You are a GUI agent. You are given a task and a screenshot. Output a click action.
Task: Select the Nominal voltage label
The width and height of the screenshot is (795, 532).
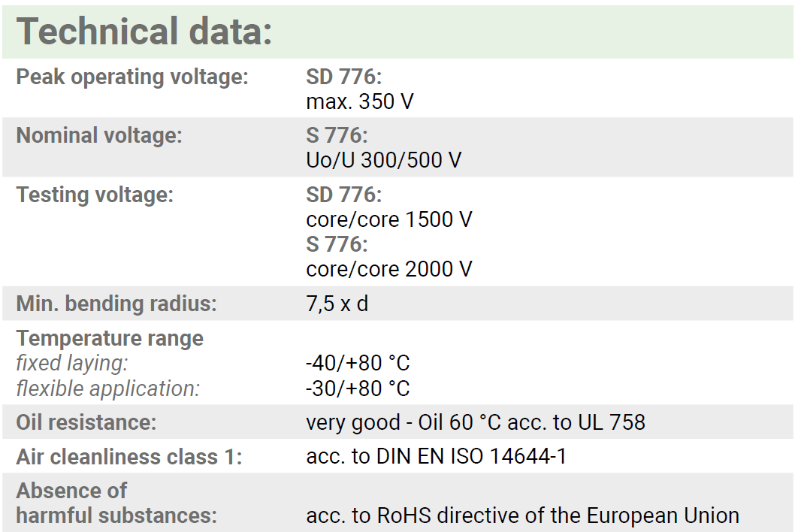99,136
